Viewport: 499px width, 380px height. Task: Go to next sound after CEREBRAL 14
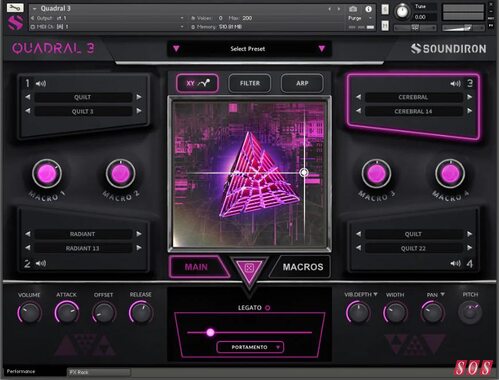pos(469,111)
